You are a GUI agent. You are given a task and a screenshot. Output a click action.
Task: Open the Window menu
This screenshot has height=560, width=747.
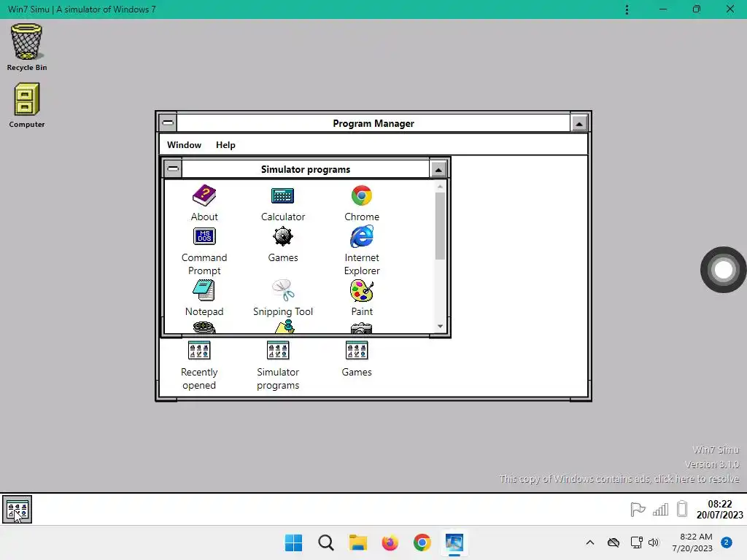point(184,145)
